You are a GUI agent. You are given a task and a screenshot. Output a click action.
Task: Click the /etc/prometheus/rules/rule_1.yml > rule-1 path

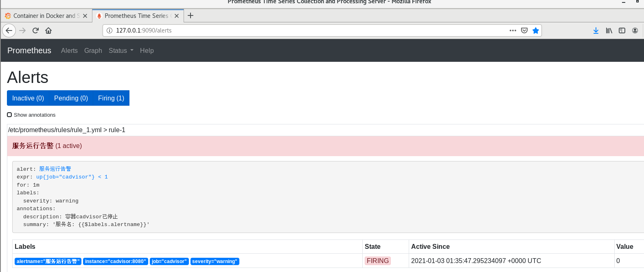tap(67, 130)
